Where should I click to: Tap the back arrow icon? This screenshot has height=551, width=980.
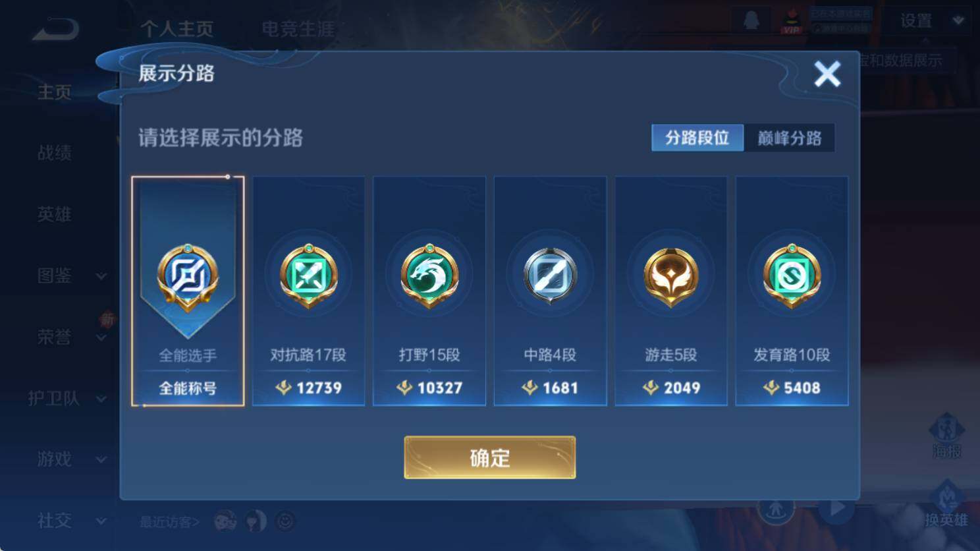[56, 29]
